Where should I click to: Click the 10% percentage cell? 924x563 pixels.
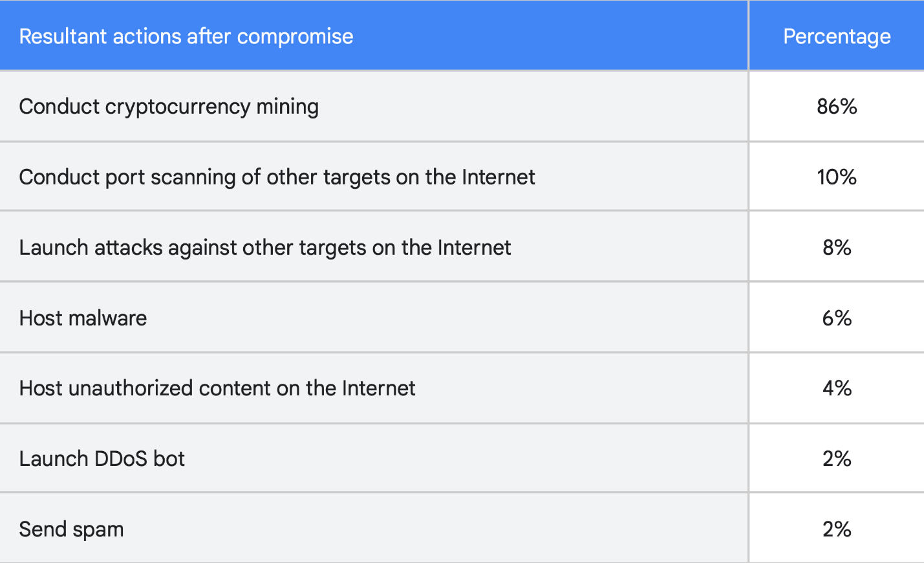click(837, 177)
